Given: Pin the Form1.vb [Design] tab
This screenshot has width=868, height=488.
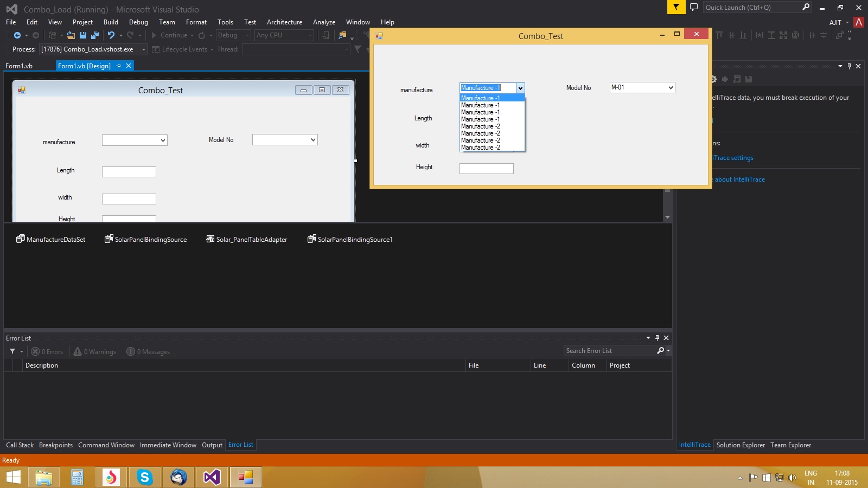Looking at the screenshot, I should [118, 66].
